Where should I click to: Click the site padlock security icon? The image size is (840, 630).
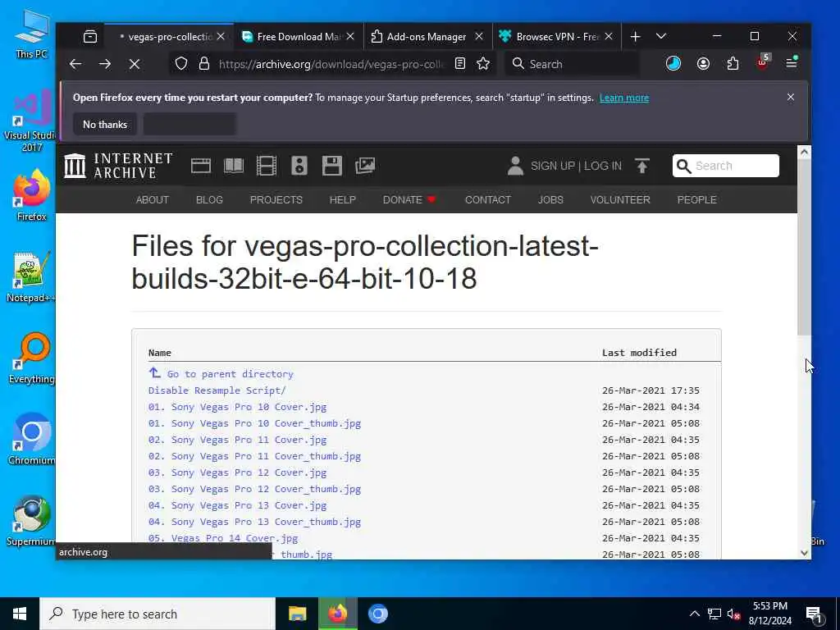(x=203, y=64)
